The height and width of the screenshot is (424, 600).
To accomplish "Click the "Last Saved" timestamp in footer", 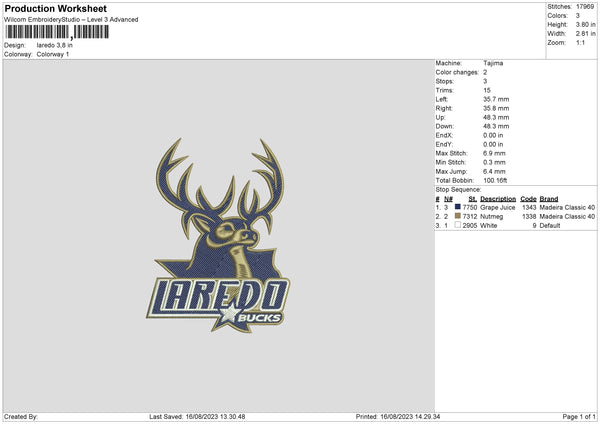I will click(197, 417).
